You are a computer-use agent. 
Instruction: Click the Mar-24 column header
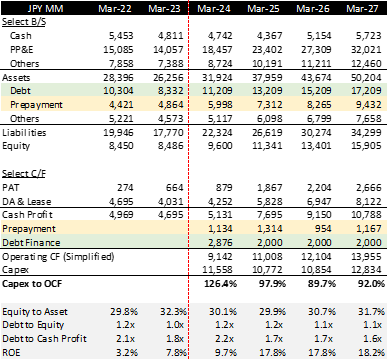coord(214,8)
